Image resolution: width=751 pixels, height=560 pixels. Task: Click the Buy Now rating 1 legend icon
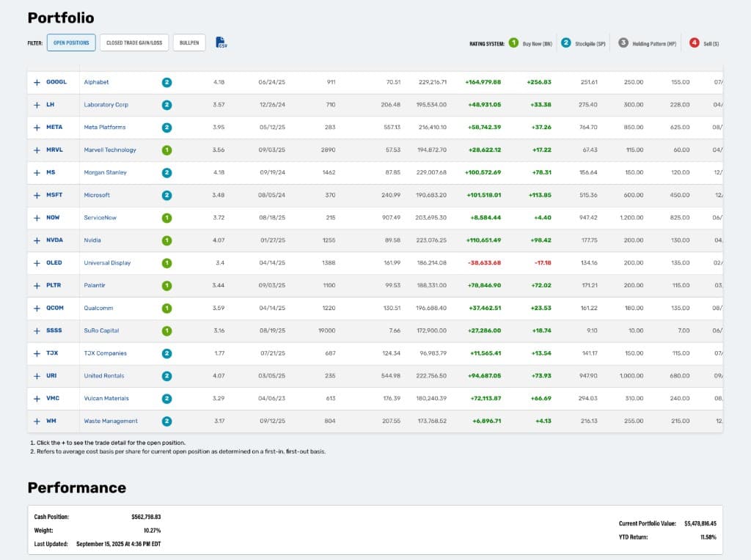[513, 43]
